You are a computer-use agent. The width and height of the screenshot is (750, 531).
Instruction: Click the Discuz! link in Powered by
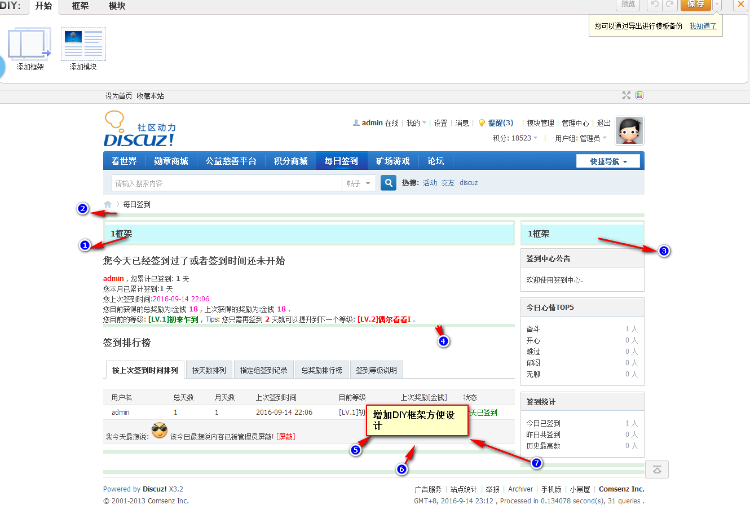click(x=154, y=489)
